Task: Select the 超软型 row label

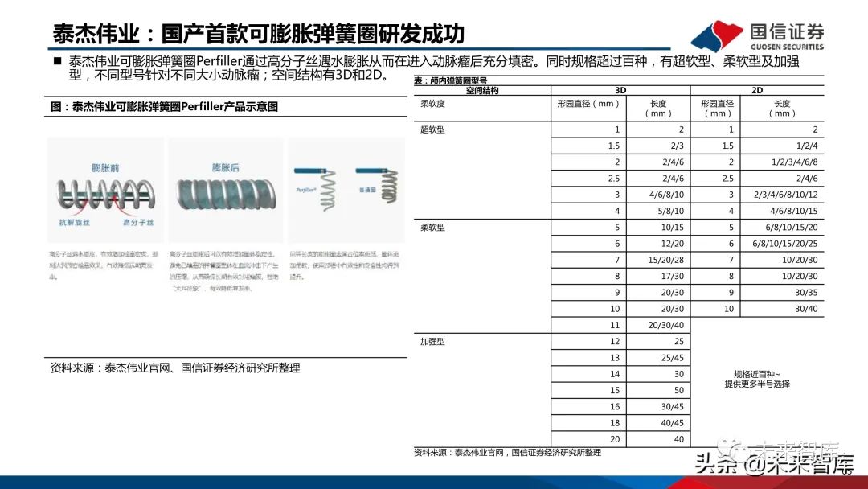Action: (x=432, y=129)
